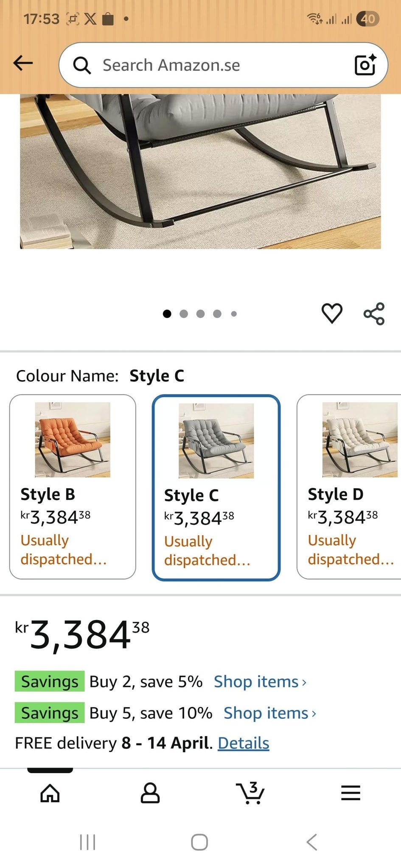401x868 pixels.
Task: Jump to second image carousel dot
Action: coord(184,314)
